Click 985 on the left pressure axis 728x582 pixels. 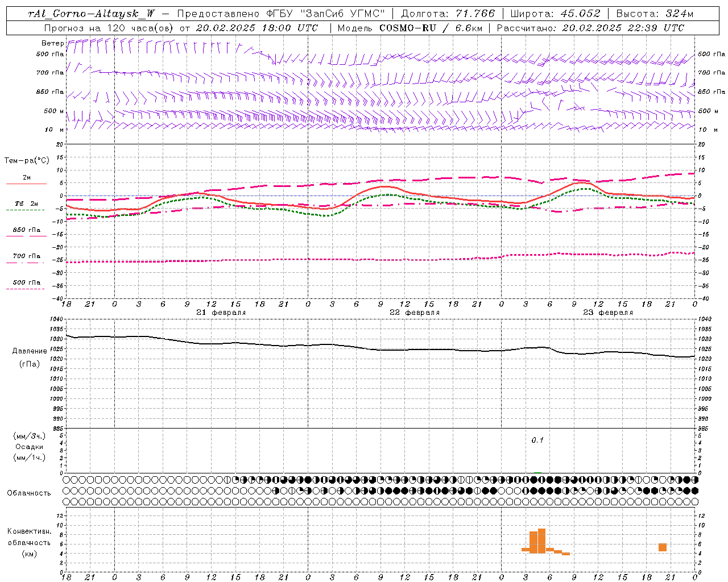pyautogui.click(x=59, y=429)
